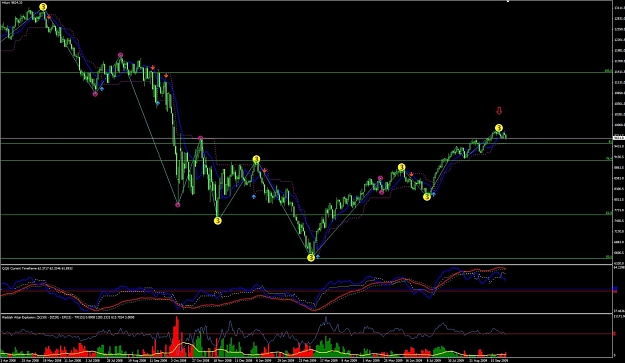The width and height of the screenshot is (625, 363).
Task: Select the yellow 3 marker at the July 2009 low
Action: (427, 196)
